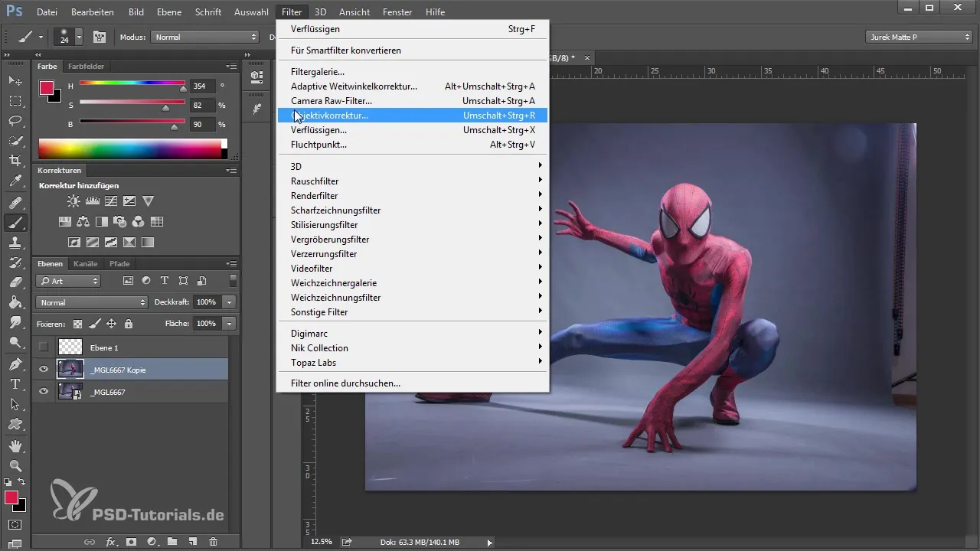
Task: Select the Hand tool
Action: tap(15, 445)
